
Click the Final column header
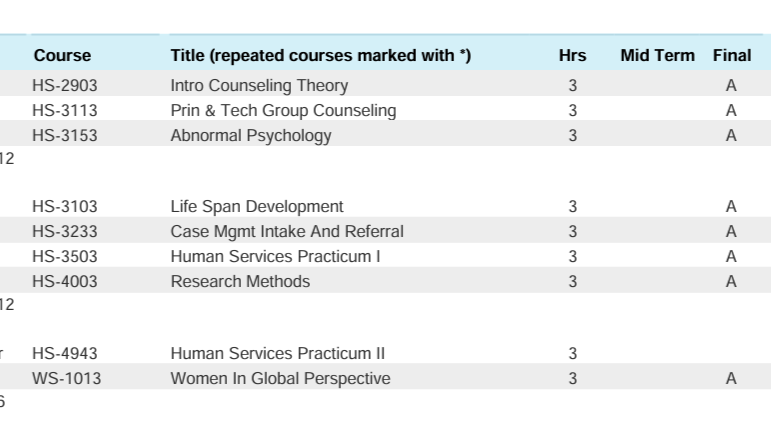732,56
